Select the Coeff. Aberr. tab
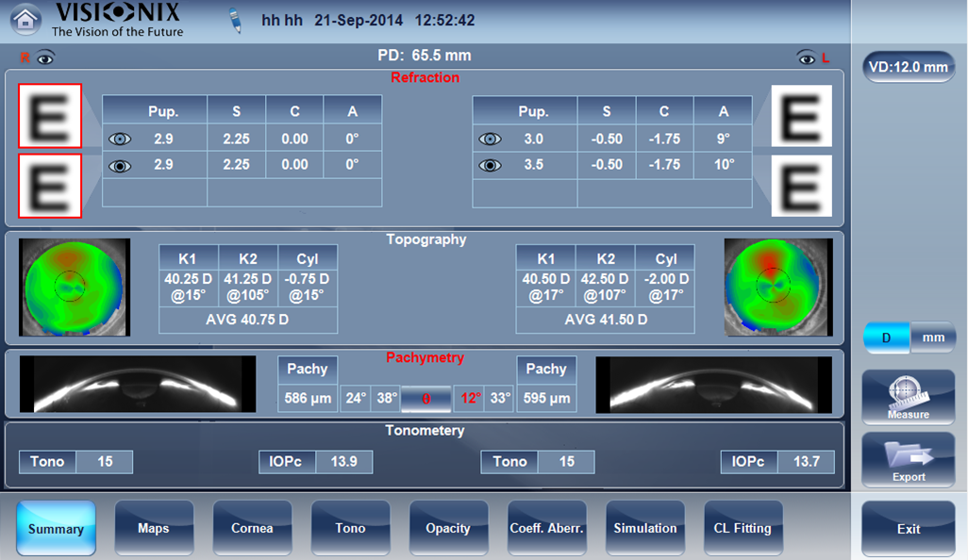968x560 pixels. 547,528
